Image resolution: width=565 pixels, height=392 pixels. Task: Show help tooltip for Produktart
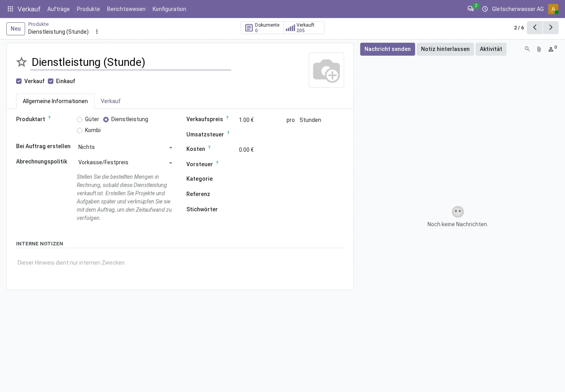pos(49,118)
